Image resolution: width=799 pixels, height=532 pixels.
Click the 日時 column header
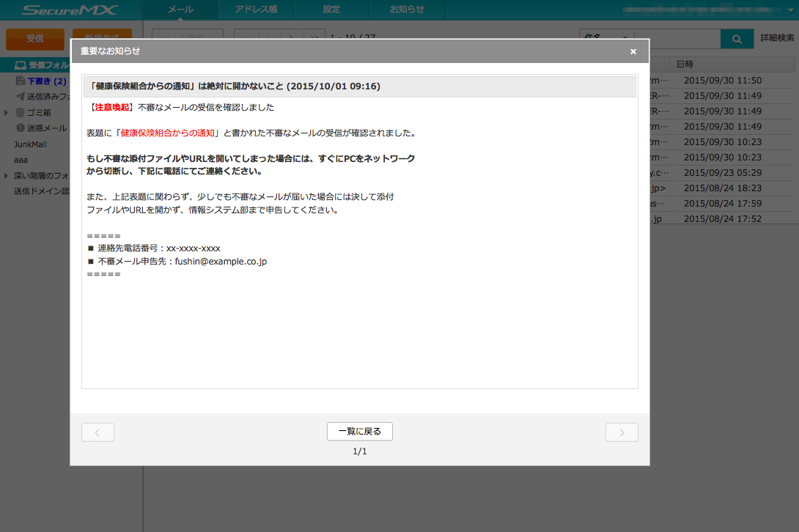point(685,64)
